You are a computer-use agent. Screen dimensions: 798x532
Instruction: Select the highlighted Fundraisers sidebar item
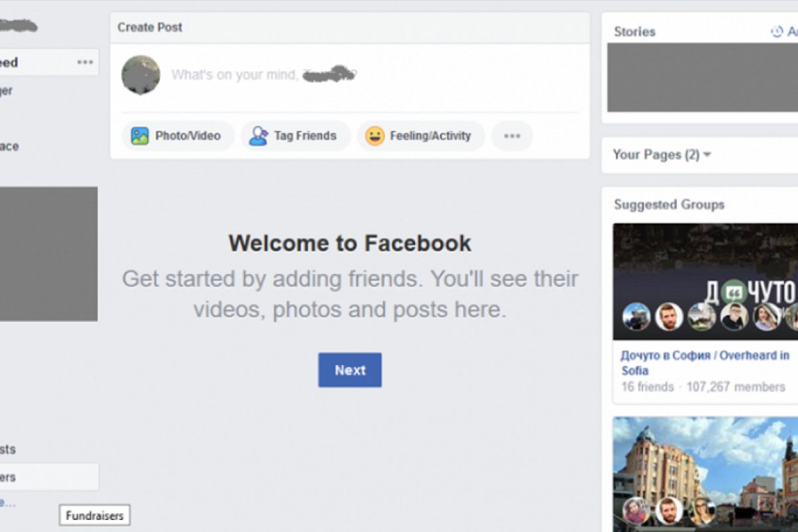49,477
